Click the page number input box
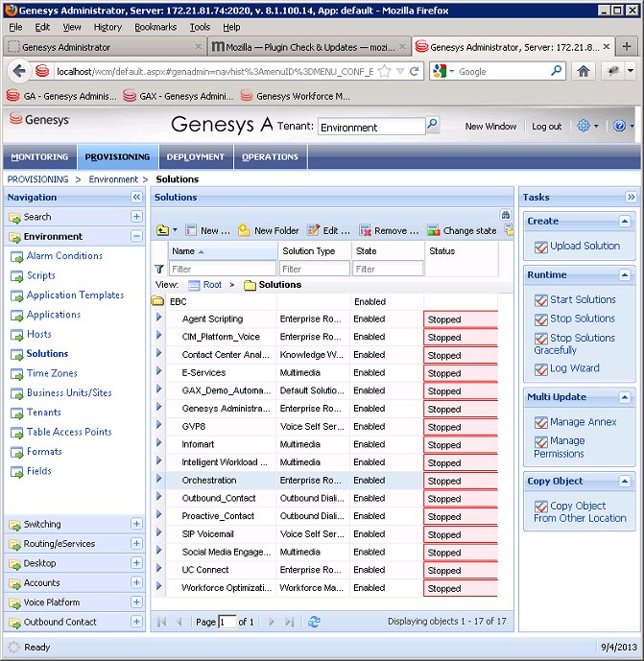The width and height of the screenshot is (644, 661). (x=227, y=622)
